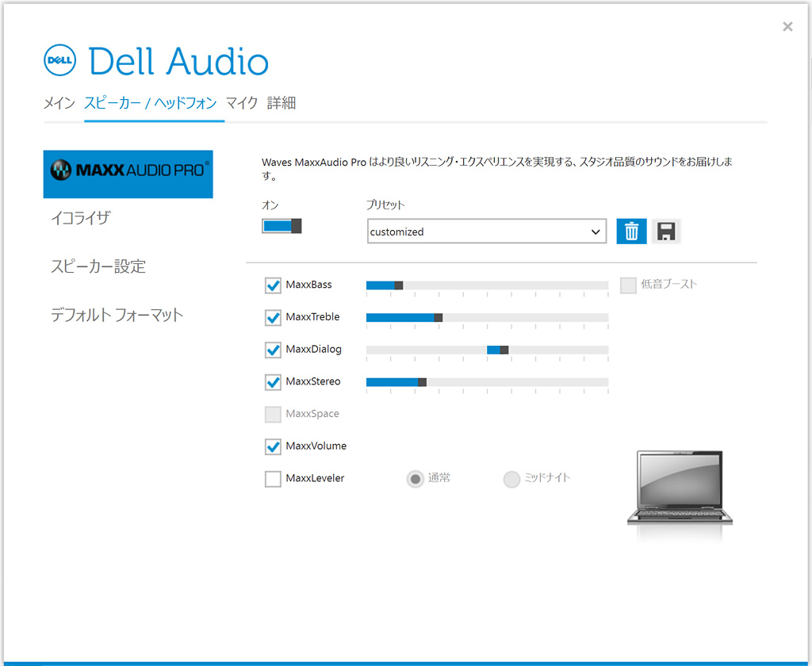The image size is (812, 666).
Task: Turn off the MaxxStereo checkbox
Action: tap(273, 381)
